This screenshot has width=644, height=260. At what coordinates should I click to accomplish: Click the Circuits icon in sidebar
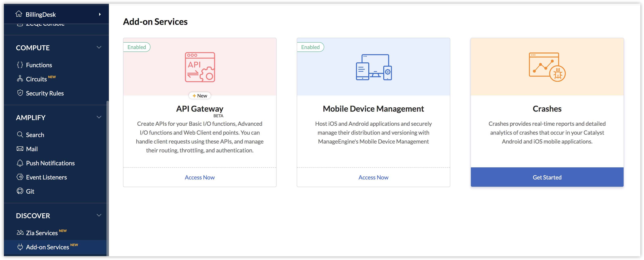click(20, 79)
